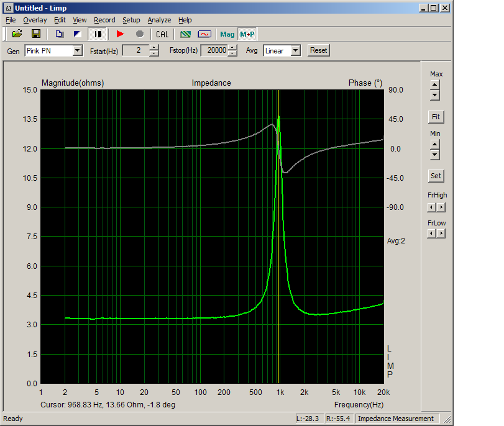Image resolution: width=504 pixels, height=426 pixels.
Task: Reset the averaging with Reset button
Action: (319, 50)
